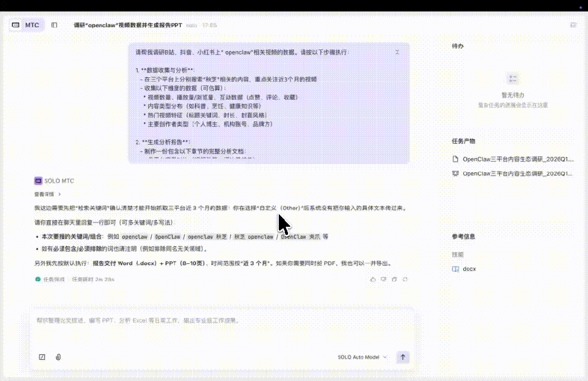Toggle the sidebar panel icon beside MTC
Screen dimensions: 588x381
pyautogui.click(x=54, y=25)
